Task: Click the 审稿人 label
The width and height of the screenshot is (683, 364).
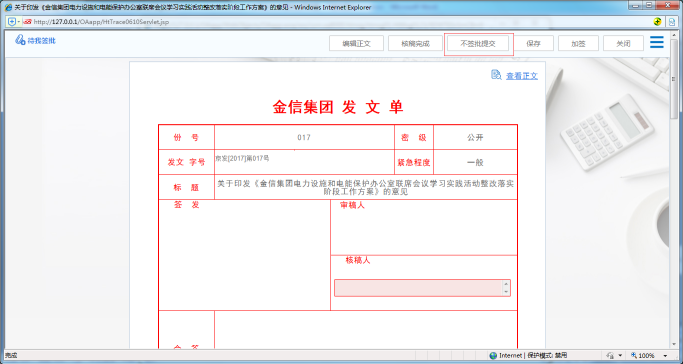Action: point(352,205)
